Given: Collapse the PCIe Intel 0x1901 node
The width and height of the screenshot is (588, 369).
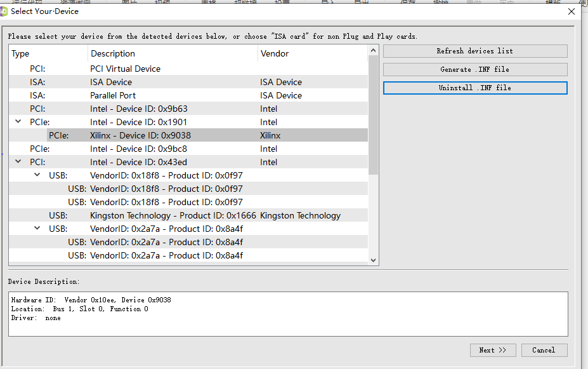Looking at the screenshot, I should [18, 121].
